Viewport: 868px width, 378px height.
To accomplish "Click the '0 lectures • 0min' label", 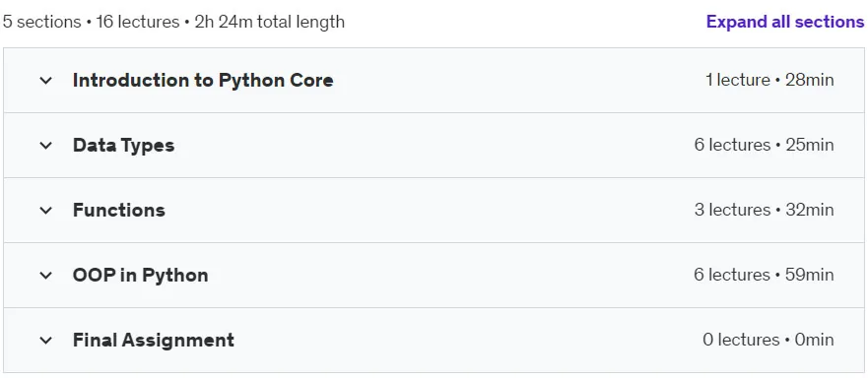I will click(x=768, y=340).
